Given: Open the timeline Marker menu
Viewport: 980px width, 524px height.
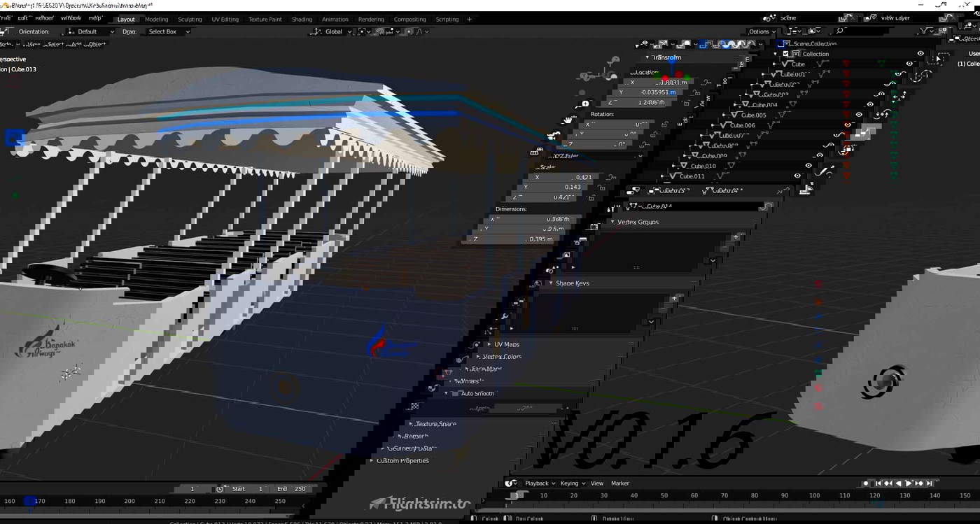Looking at the screenshot, I should pyautogui.click(x=620, y=483).
